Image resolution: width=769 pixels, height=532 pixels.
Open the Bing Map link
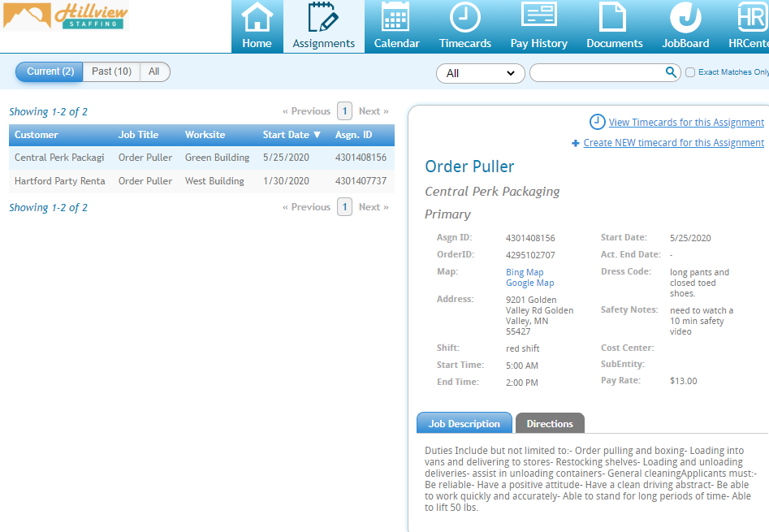coord(525,272)
